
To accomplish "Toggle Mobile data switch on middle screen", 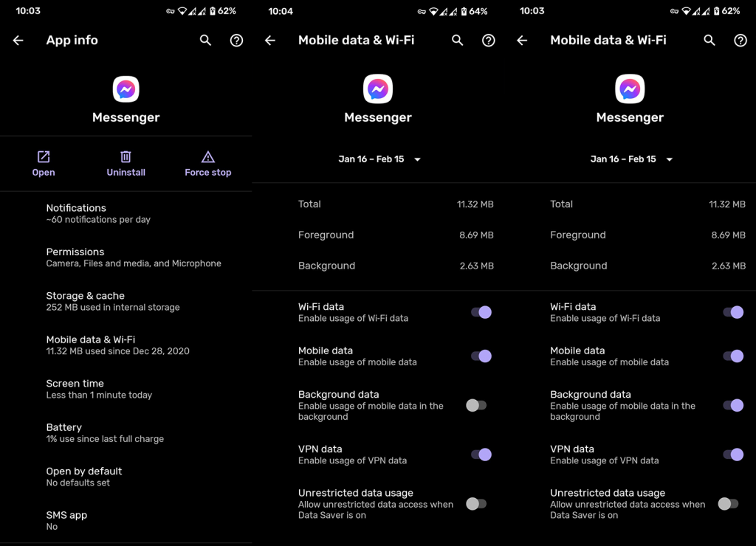I will (x=481, y=356).
